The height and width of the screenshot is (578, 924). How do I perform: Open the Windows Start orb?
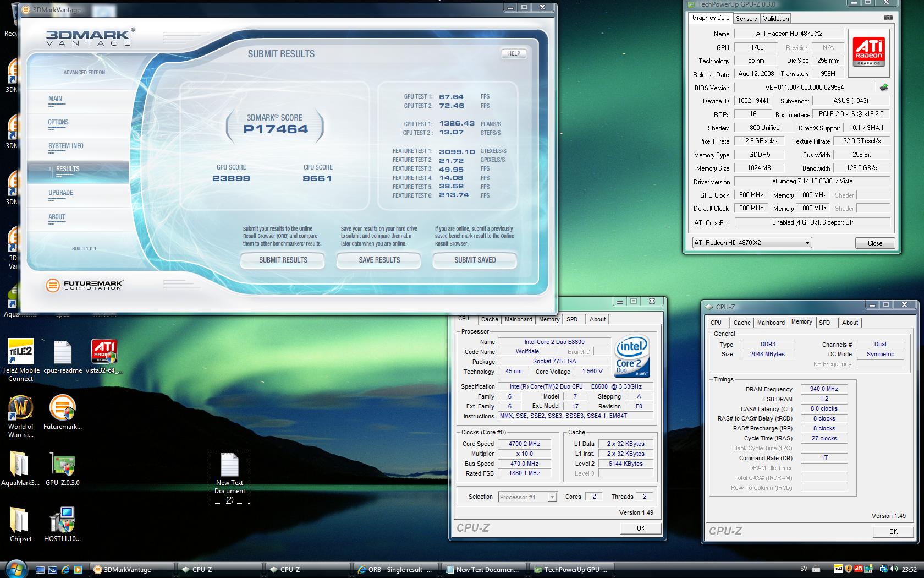tap(15, 568)
